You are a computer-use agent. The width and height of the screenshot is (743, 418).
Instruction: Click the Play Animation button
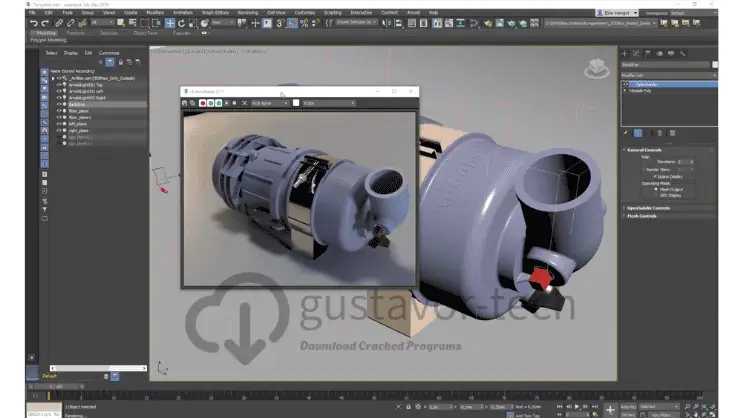pyautogui.click(x=577, y=407)
